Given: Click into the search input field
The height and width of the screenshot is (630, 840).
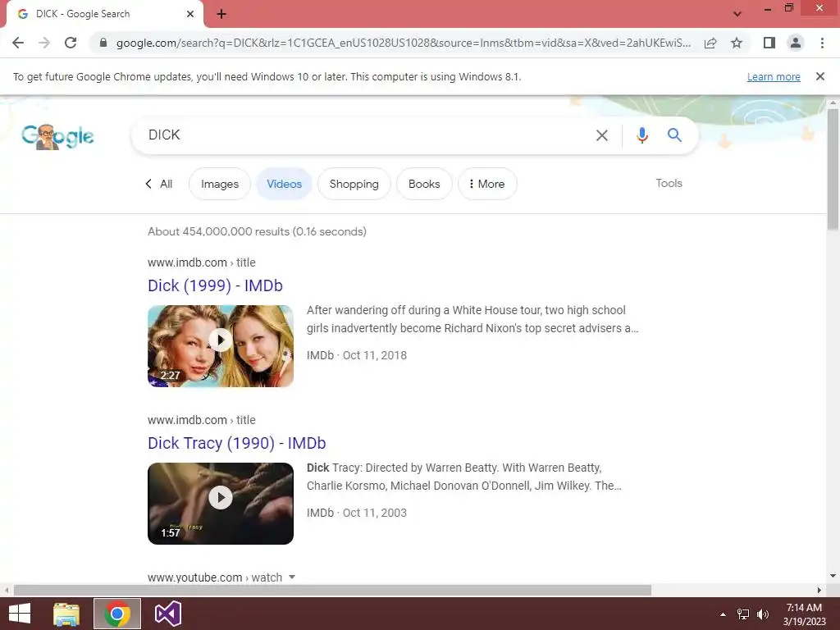Looking at the screenshot, I should click(x=367, y=135).
